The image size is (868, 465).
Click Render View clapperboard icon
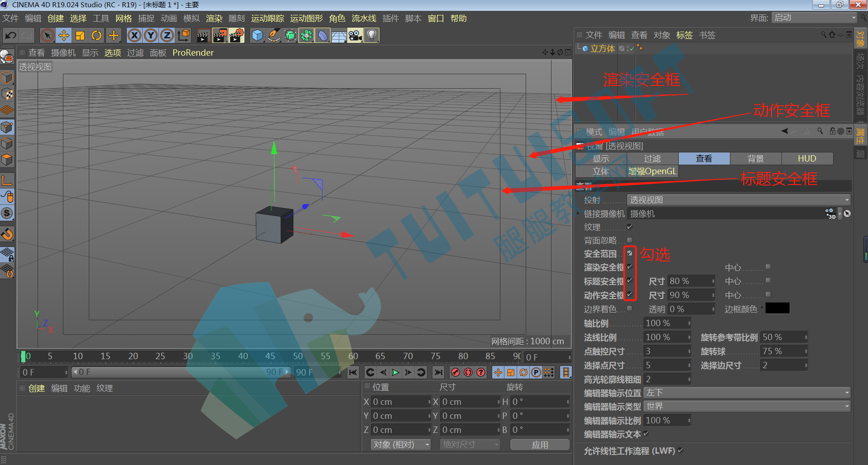(203, 35)
